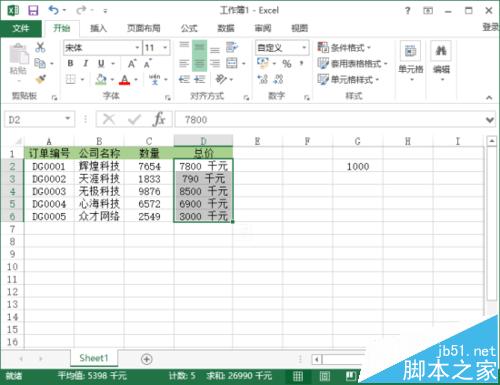The image size is (500, 385).
Task: Toggle middle align
Action: pos(199,48)
